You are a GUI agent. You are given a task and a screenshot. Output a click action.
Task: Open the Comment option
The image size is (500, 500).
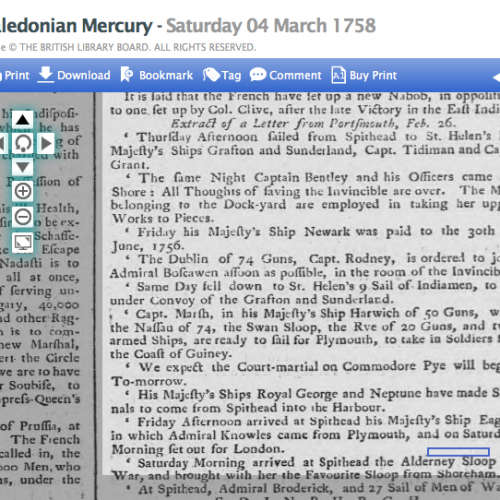285,75
